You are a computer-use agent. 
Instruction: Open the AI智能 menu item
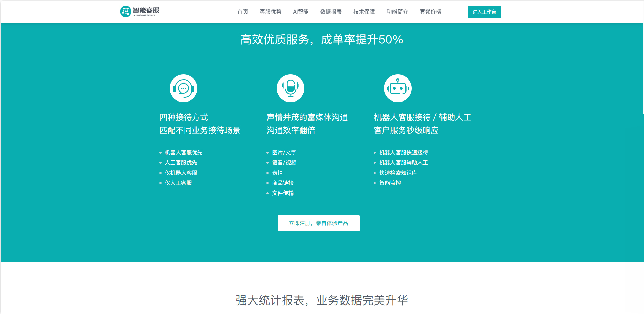coord(301,12)
